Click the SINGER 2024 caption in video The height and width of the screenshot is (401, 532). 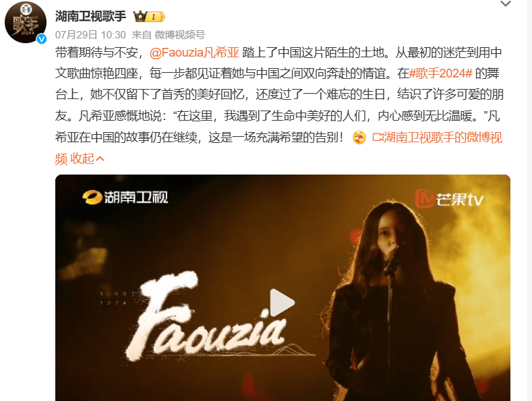click(119, 297)
